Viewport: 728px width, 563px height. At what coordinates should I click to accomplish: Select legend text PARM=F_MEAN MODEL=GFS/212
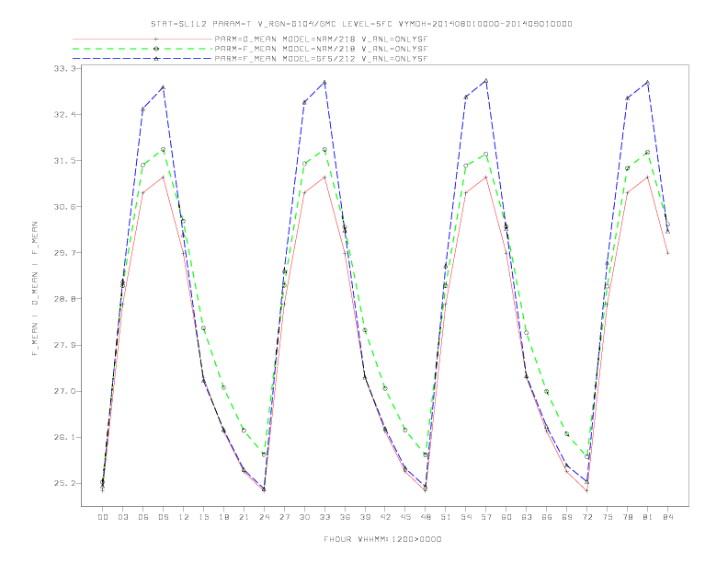point(285,59)
